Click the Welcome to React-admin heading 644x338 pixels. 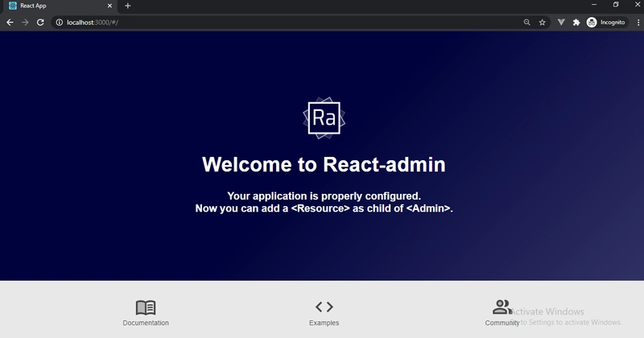(324, 164)
